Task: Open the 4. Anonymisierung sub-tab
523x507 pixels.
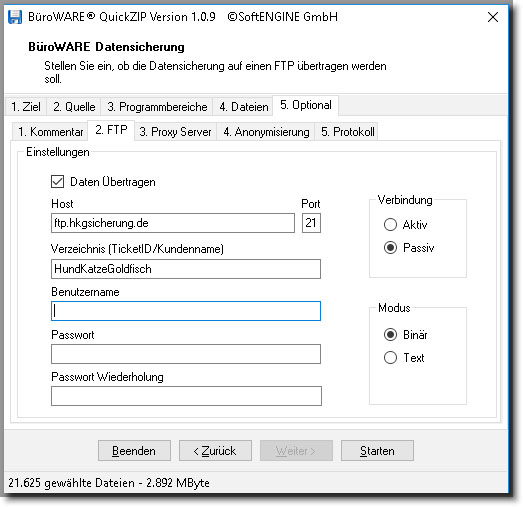Action: tap(266, 132)
